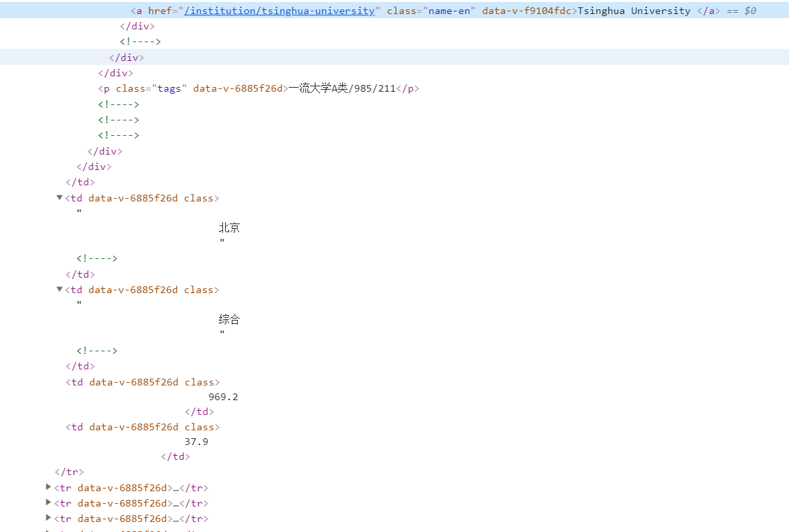This screenshot has width=789, height=532.
Task: Click the "tags" class attribute value
Action: pos(169,88)
